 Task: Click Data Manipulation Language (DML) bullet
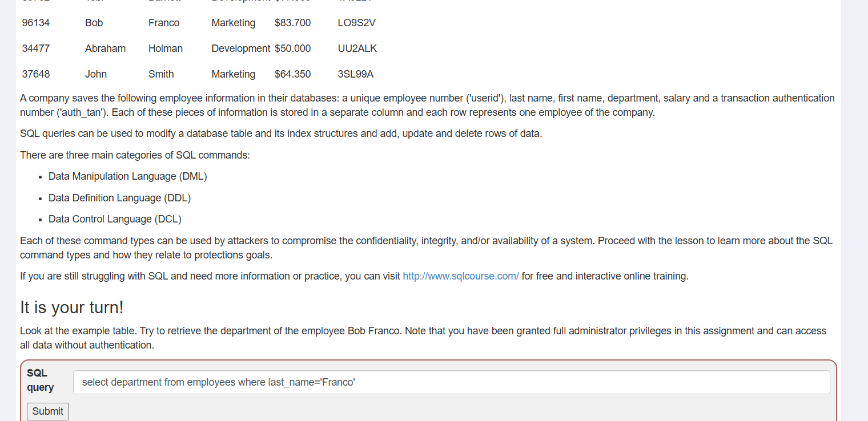(x=127, y=176)
